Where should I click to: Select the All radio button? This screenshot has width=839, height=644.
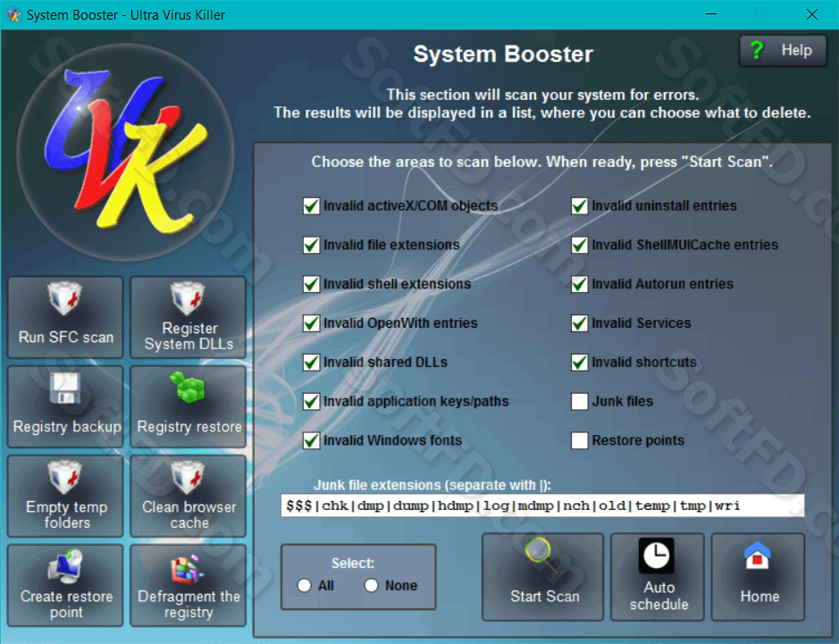coord(305,586)
